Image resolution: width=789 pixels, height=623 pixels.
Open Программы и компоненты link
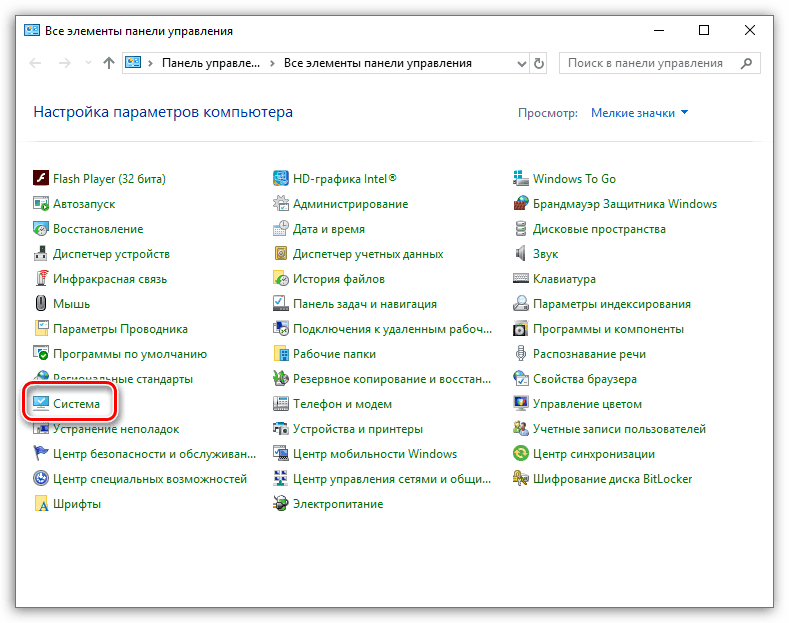tap(608, 329)
